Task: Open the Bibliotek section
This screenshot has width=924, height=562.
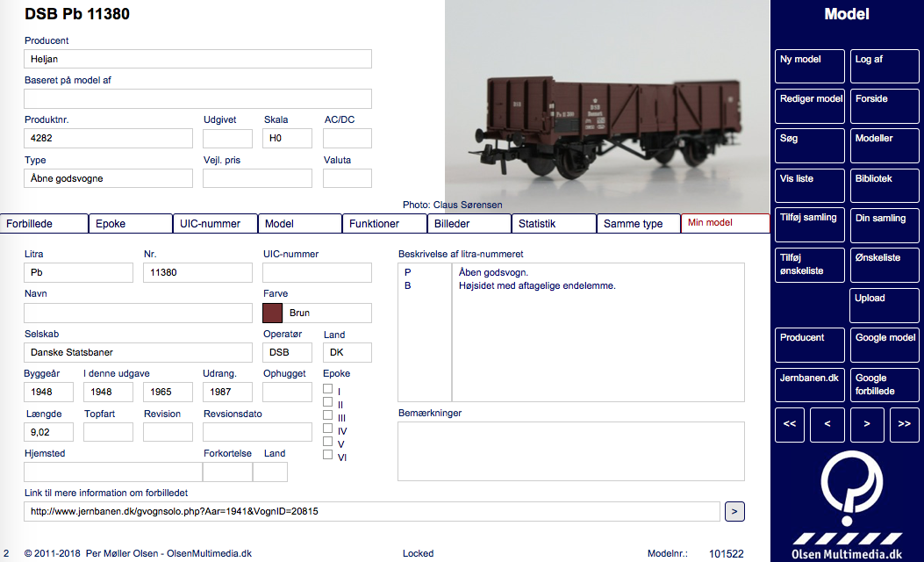Action: pos(885,186)
